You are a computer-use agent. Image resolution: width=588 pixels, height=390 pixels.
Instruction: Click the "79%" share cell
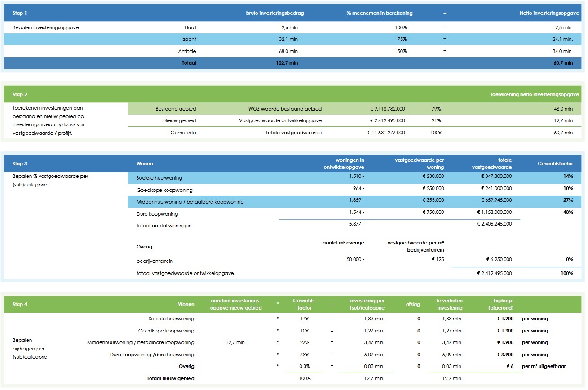point(436,109)
